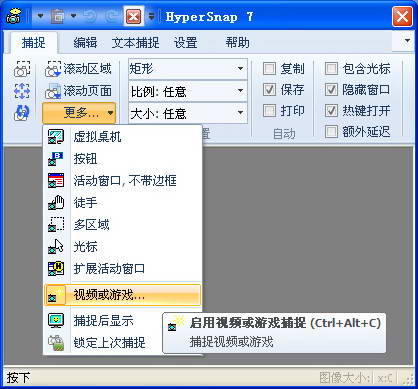Select 锁定上次捕捉 menu item

103,343
